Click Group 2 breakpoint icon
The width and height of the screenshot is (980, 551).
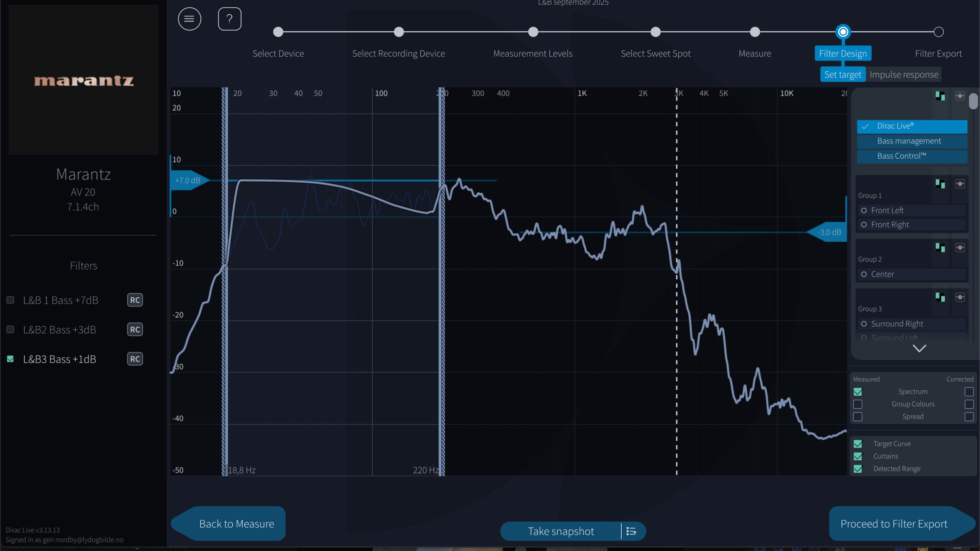point(960,248)
